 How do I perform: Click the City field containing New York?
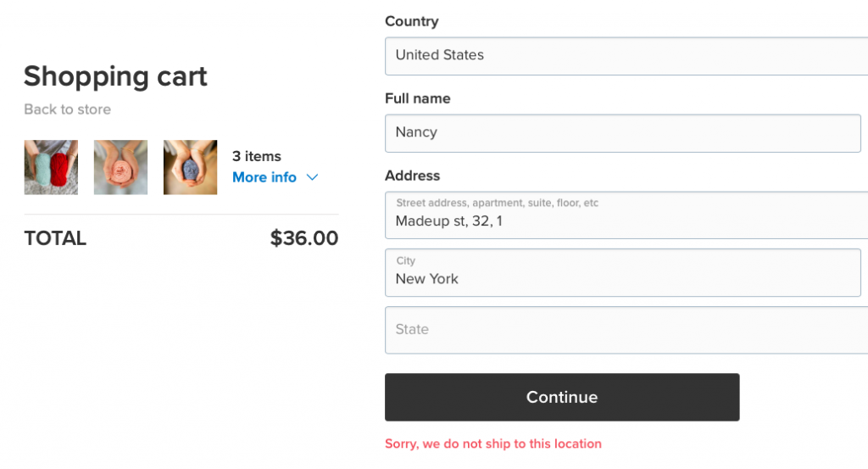[623, 272]
